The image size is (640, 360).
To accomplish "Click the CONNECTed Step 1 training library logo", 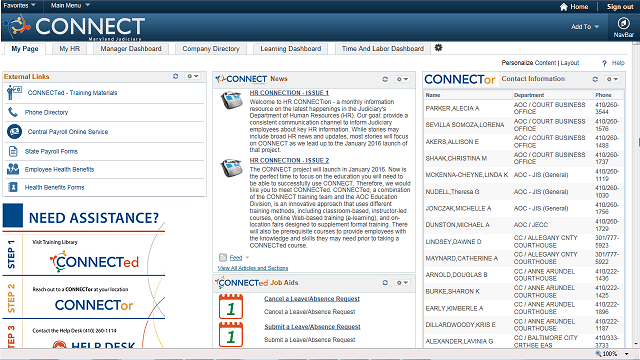I will click(94, 262).
